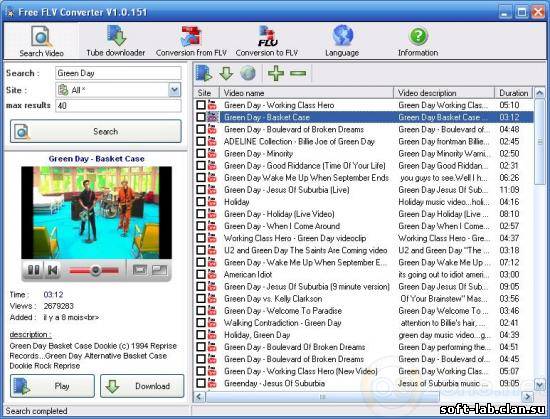
Task: Click the first preview size icon
Action: (140, 270)
